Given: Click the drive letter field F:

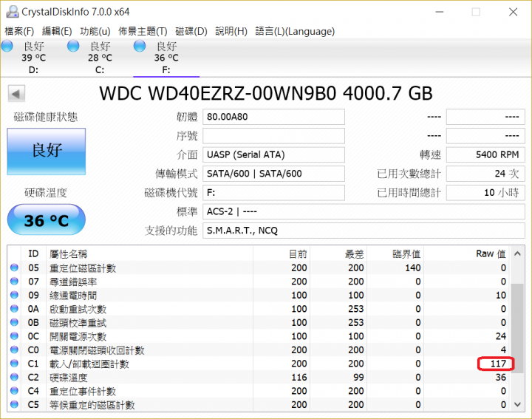Looking at the screenshot, I should (274, 193).
